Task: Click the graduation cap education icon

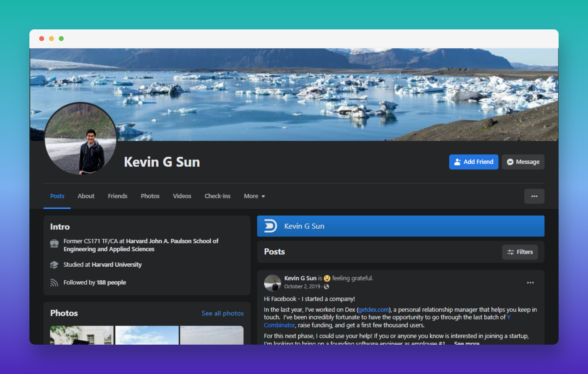Action: [x=54, y=265]
